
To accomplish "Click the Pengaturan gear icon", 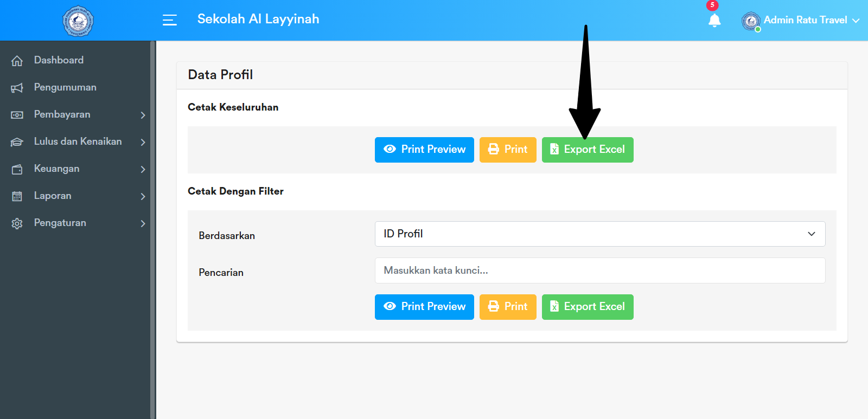I will [17, 223].
